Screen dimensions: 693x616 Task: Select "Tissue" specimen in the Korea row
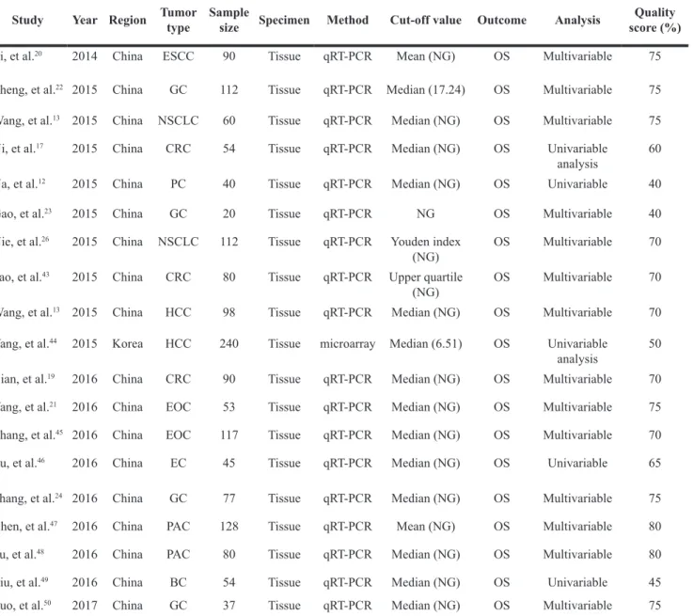click(284, 343)
